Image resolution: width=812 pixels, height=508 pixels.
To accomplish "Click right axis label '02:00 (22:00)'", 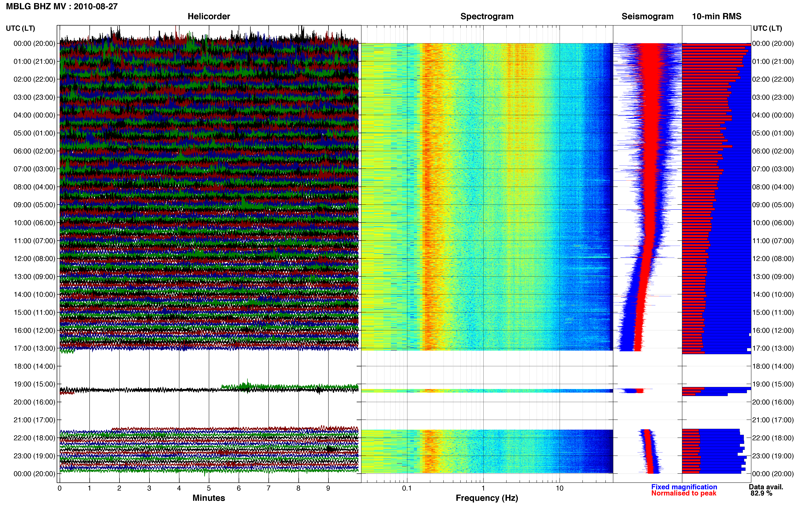I will coord(773,79).
